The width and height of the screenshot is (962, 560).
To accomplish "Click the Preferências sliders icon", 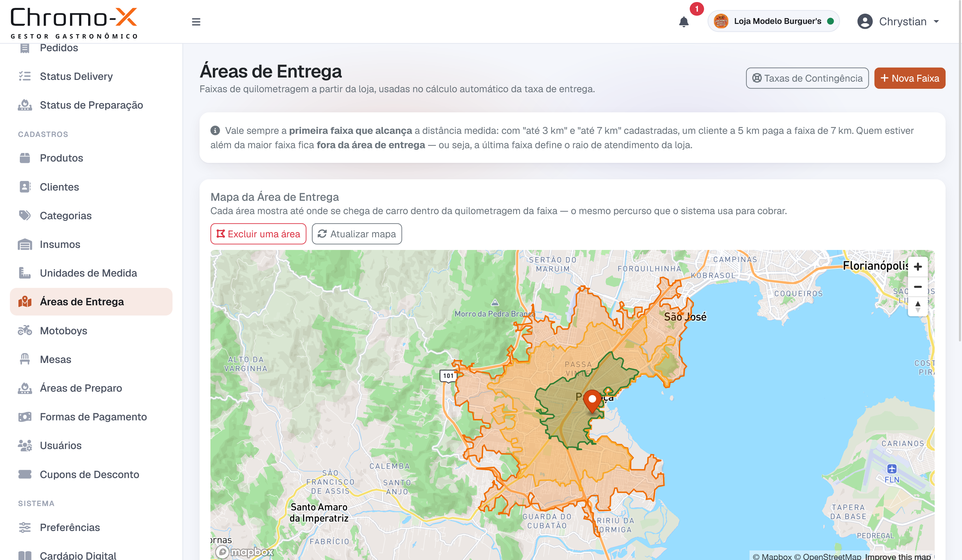I will pos(25,527).
